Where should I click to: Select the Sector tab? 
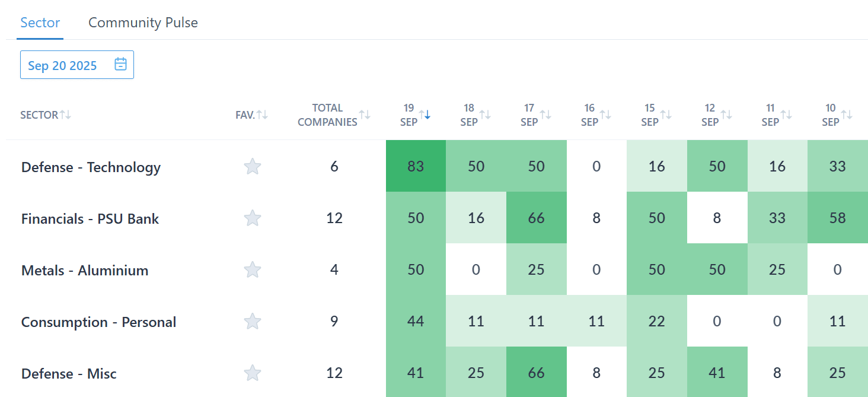pyautogui.click(x=40, y=23)
